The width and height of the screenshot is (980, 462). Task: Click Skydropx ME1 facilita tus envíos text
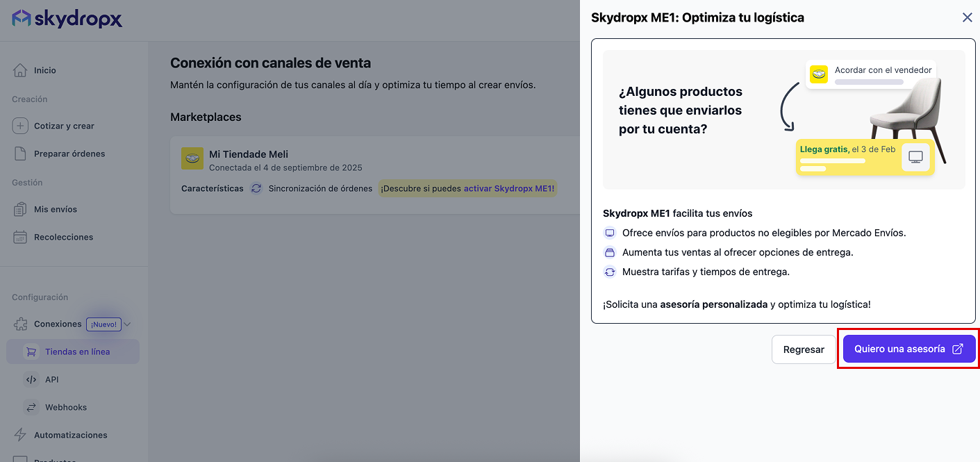tap(677, 213)
